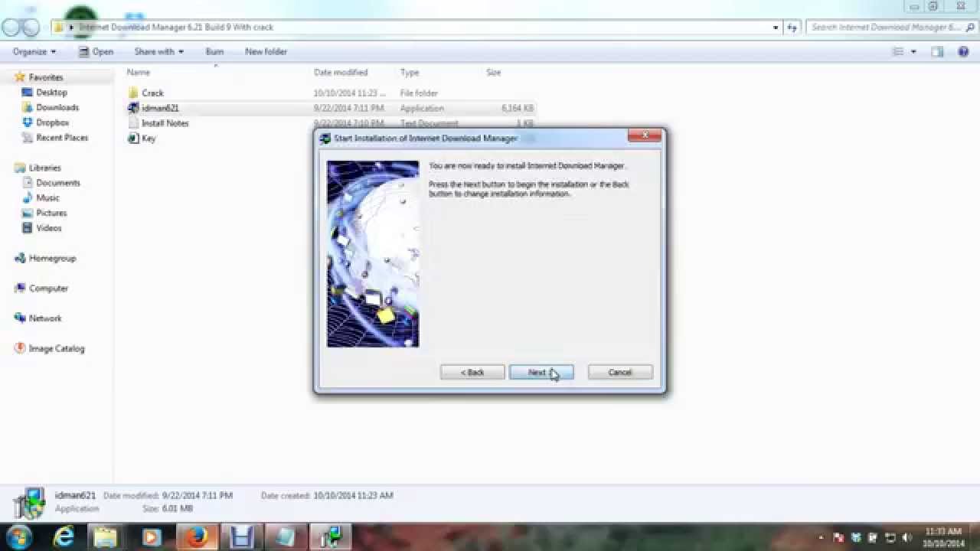Click the address bar path text

tap(176, 28)
